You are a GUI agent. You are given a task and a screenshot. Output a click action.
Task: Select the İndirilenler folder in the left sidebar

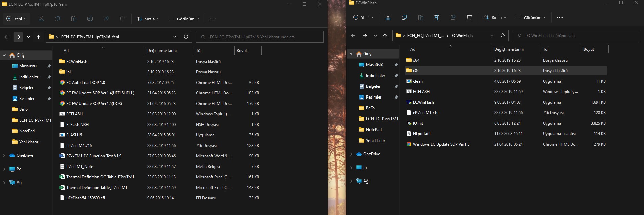click(29, 77)
